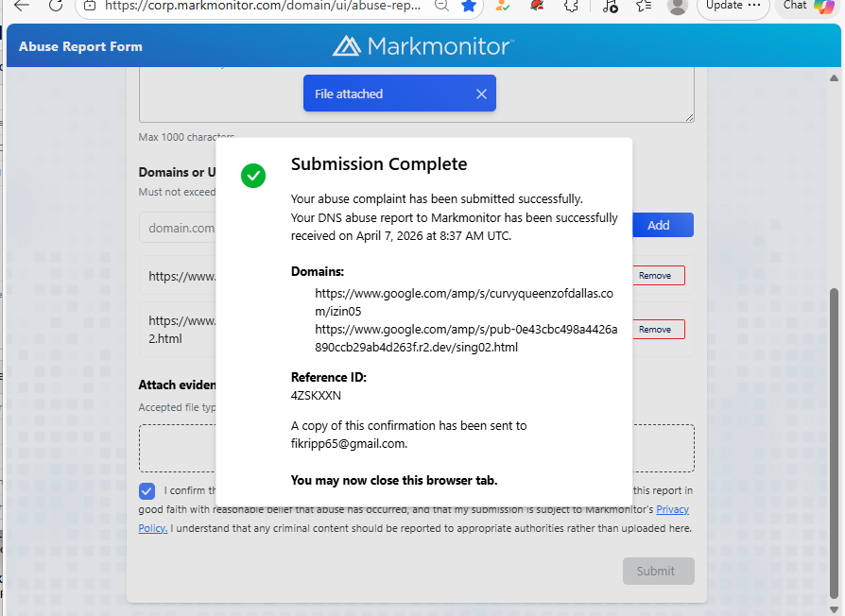Click the greyed Submit button
The image size is (845, 616).
click(659, 571)
